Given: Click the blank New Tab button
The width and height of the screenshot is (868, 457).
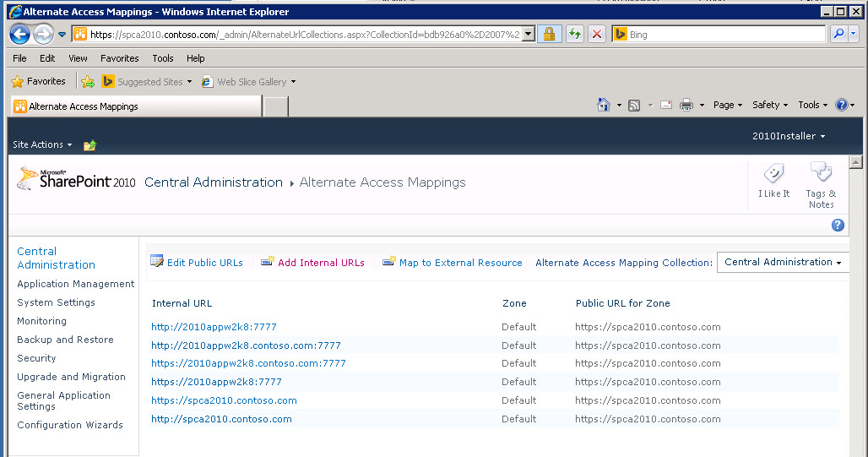Looking at the screenshot, I should tap(275, 106).
